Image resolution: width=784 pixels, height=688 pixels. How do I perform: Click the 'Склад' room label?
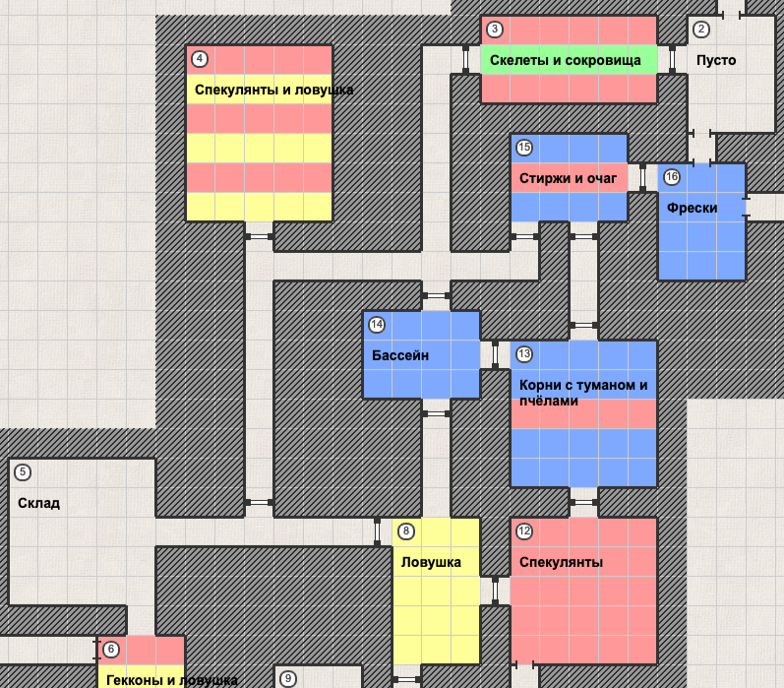[38, 503]
